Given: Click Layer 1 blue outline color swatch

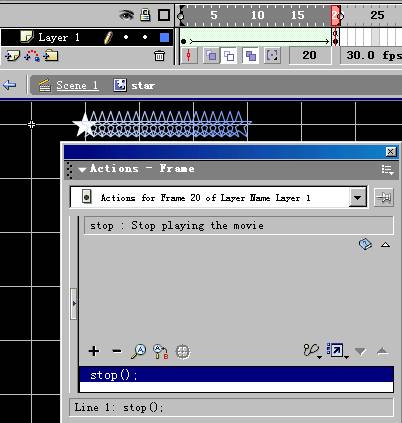Looking at the screenshot, I should pos(164,37).
